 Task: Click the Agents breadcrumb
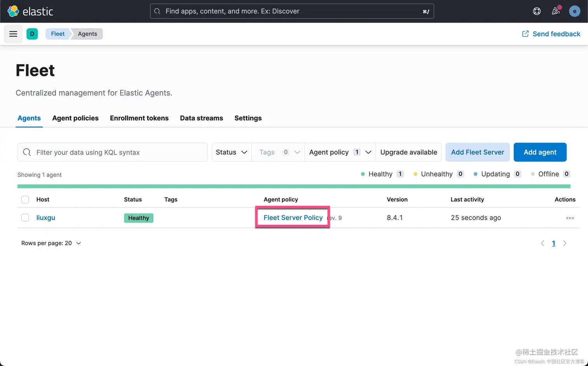(87, 34)
